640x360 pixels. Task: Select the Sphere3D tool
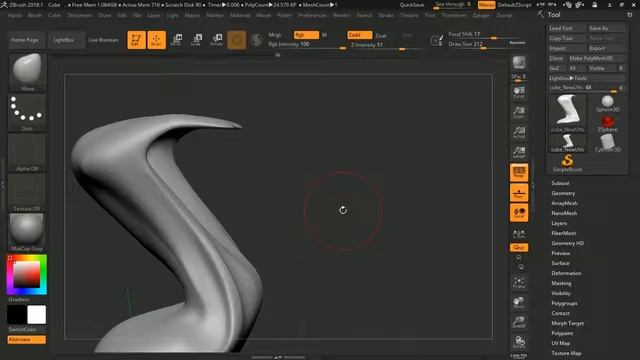pos(607,104)
